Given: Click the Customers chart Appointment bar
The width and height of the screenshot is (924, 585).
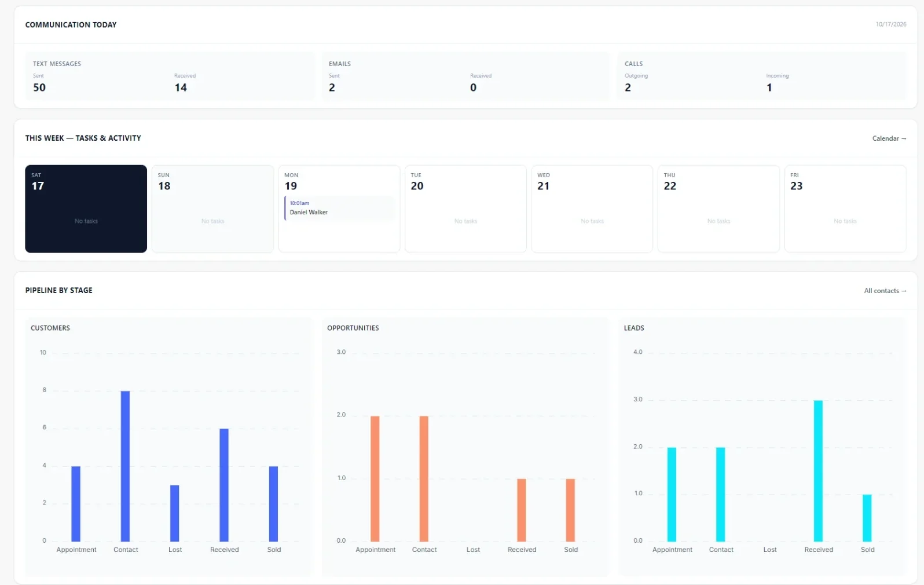Looking at the screenshot, I should 76,504.
